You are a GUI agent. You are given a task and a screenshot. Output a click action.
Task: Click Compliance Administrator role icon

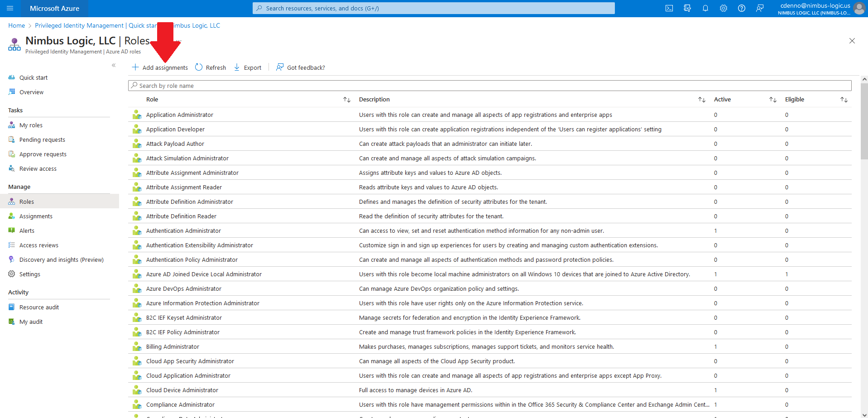pos(137,405)
